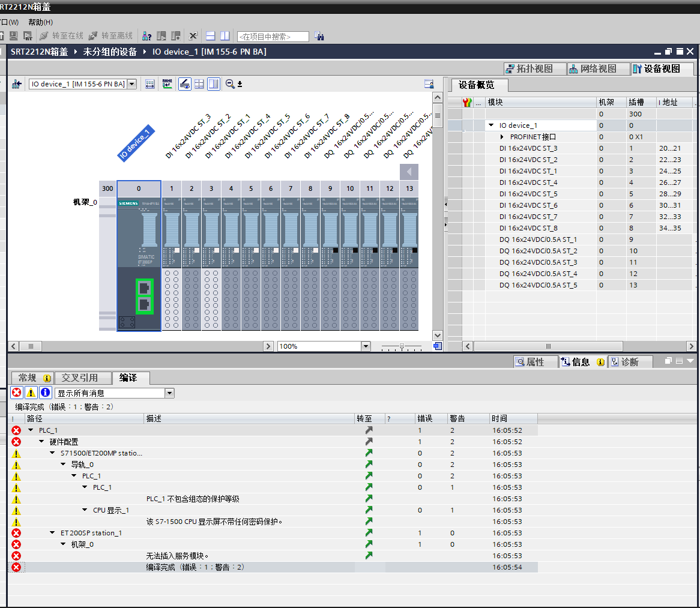Click Go offline button
700x608 pixels.
tap(110, 36)
